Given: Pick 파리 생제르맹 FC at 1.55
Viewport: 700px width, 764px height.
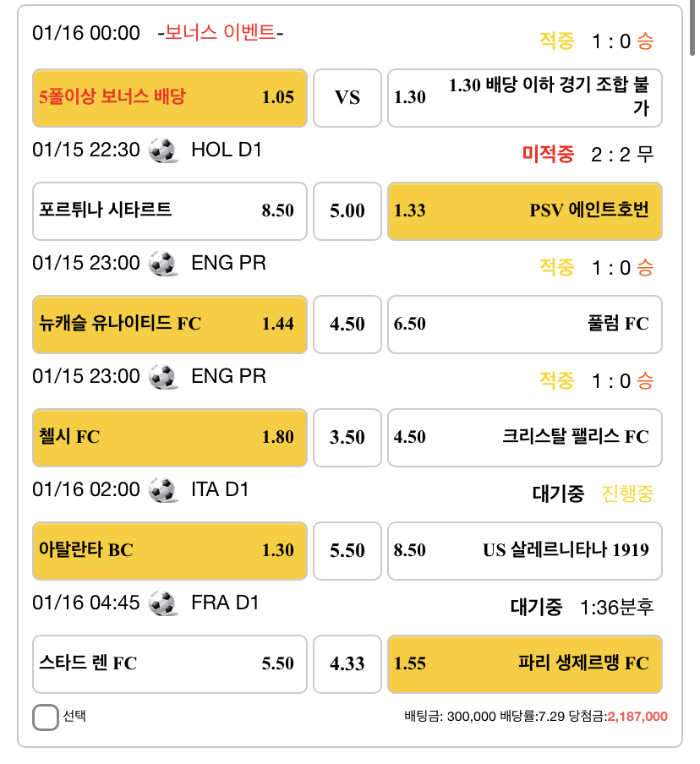Looking at the screenshot, I should 524,664.
